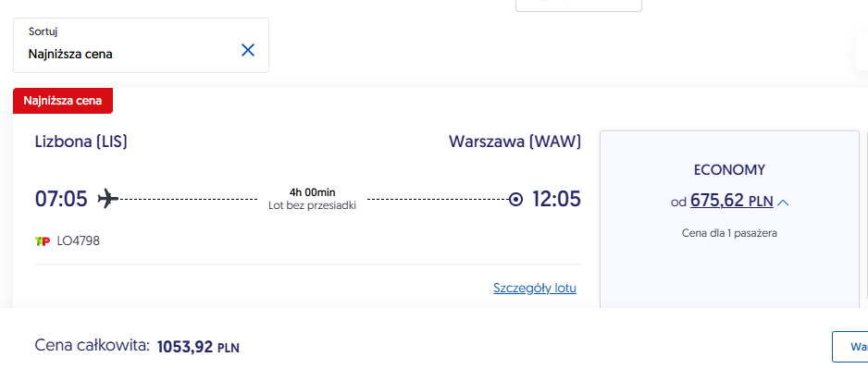Click the TAP airline logo

(43, 241)
